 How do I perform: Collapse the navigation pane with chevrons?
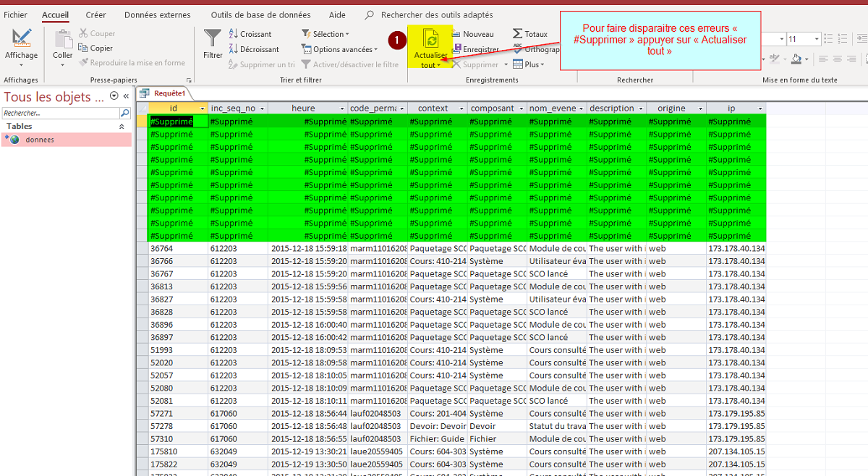click(126, 96)
